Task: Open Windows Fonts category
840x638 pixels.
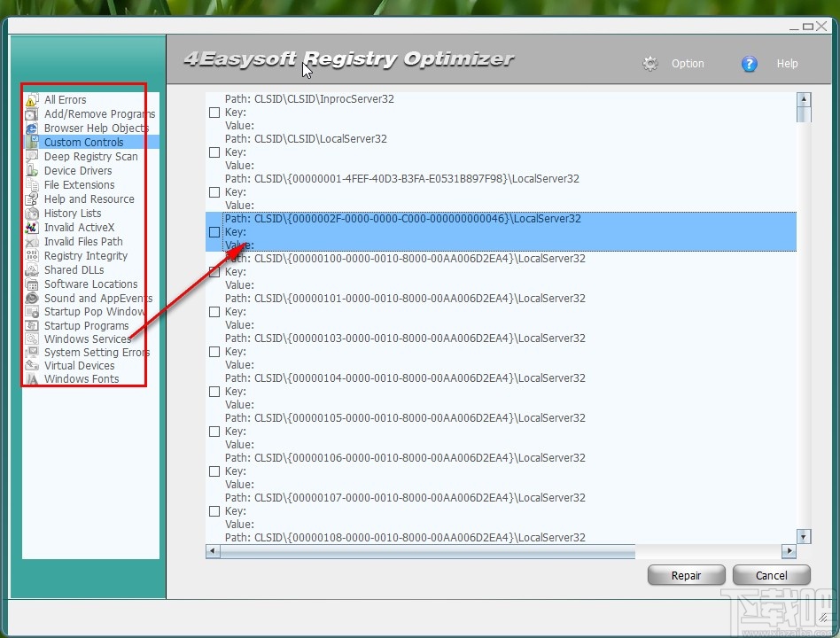Action: (x=82, y=379)
